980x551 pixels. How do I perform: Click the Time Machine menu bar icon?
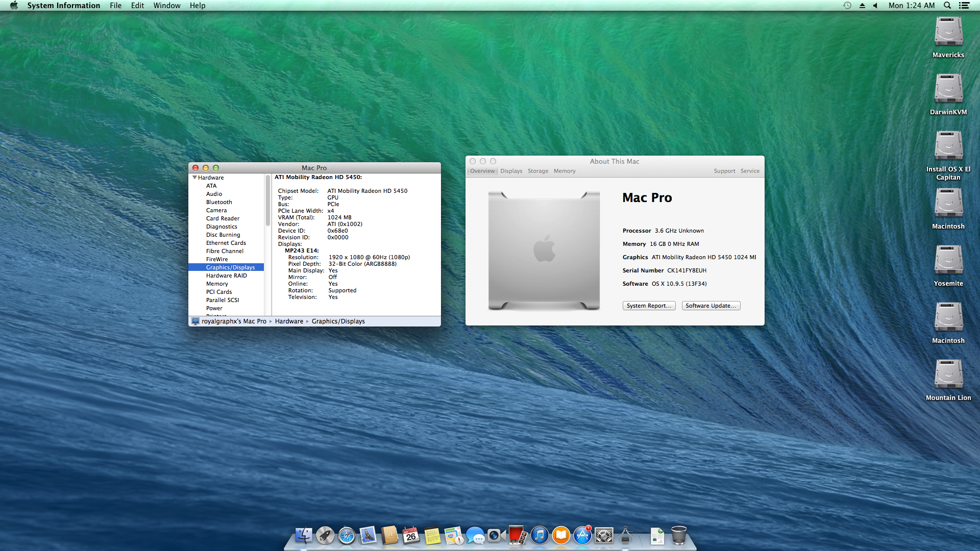point(847,6)
